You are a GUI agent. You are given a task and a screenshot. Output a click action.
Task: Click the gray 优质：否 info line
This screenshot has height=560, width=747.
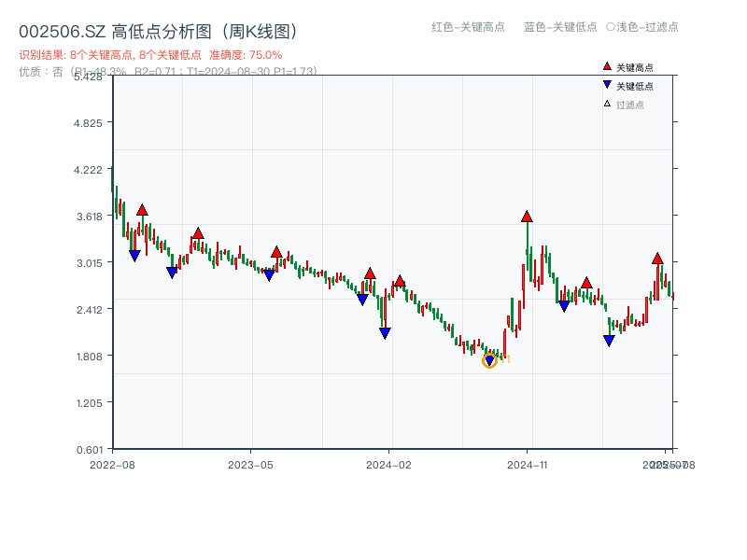[x=168, y=72]
